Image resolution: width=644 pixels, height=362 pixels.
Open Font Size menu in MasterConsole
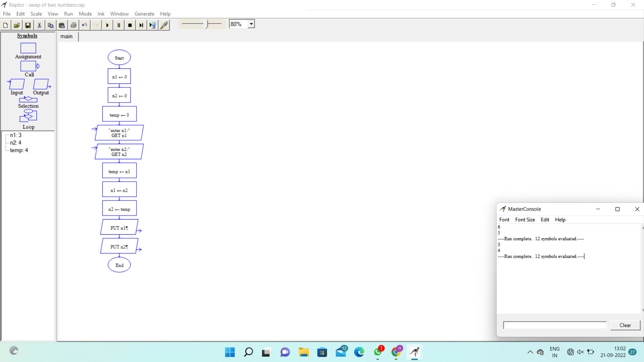pyautogui.click(x=525, y=220)
